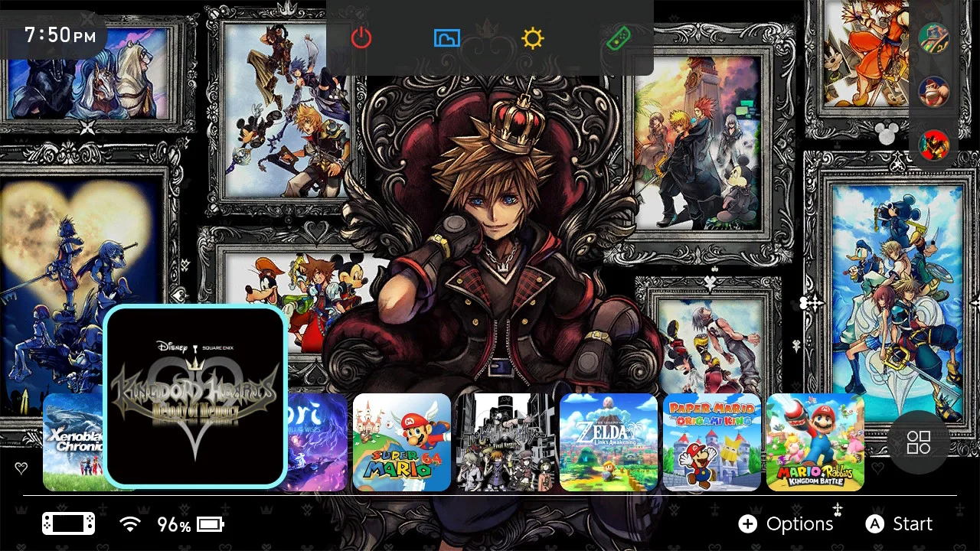Click the 7:50 PM clock
The image size is (980, 551).
[60, 35]
